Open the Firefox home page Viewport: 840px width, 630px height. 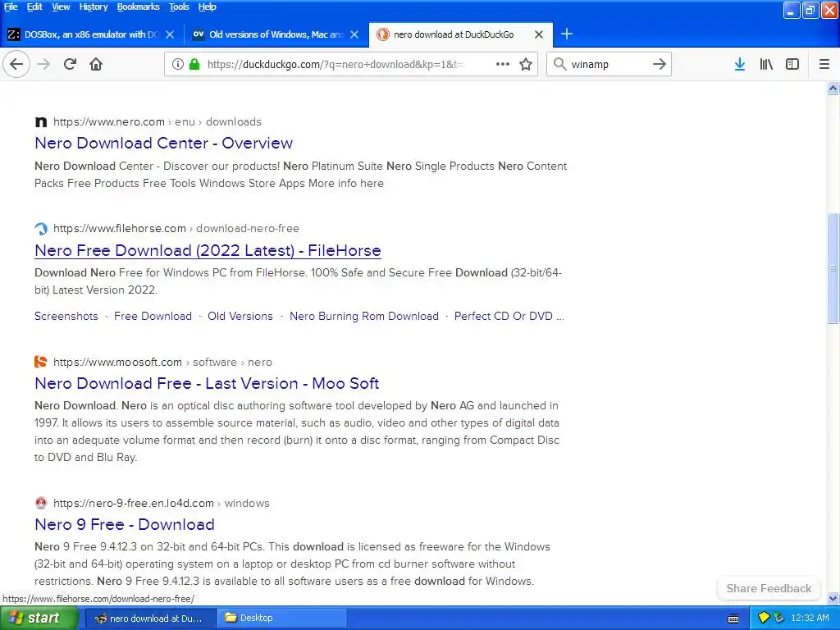coord(96,64)
